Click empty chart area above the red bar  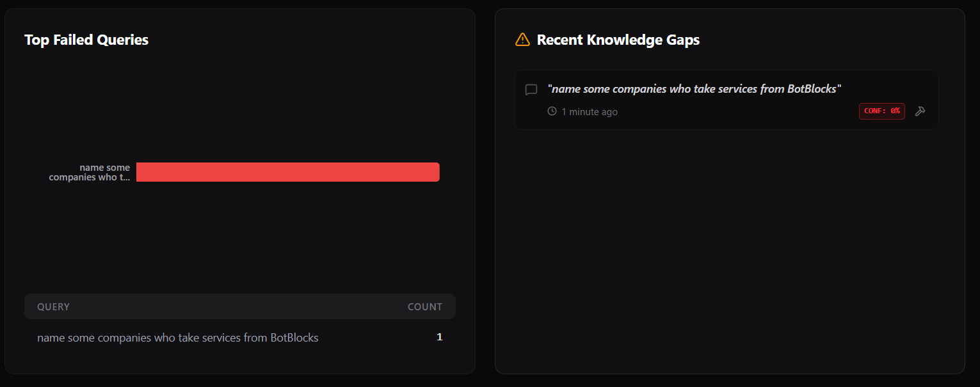287,109
